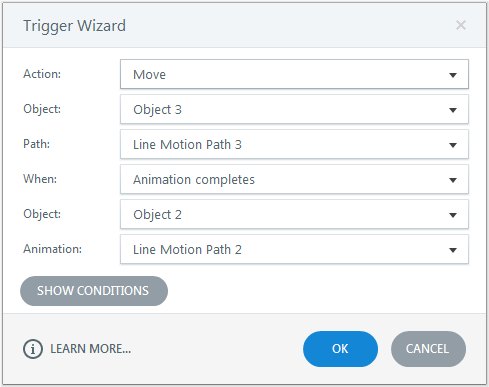This screenshot has width=489, height=387.
Task: Cancel the trigger wizard
Action: (428, 349)
